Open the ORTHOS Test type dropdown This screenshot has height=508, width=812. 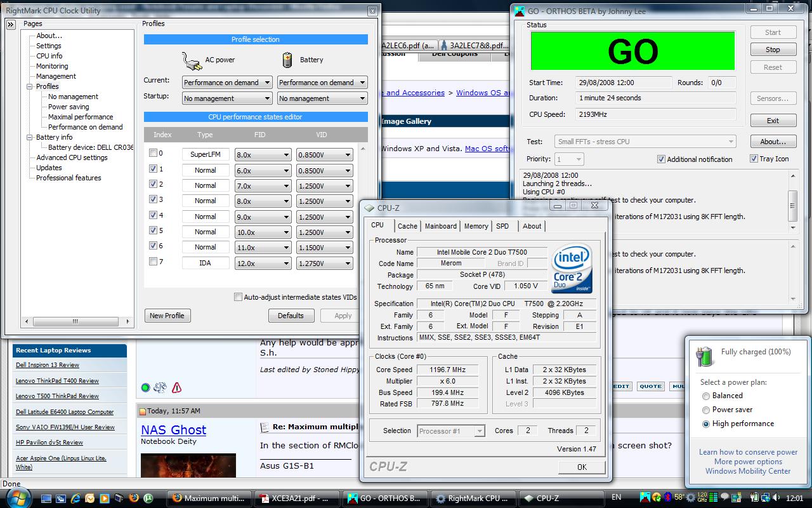click(645, 142)
